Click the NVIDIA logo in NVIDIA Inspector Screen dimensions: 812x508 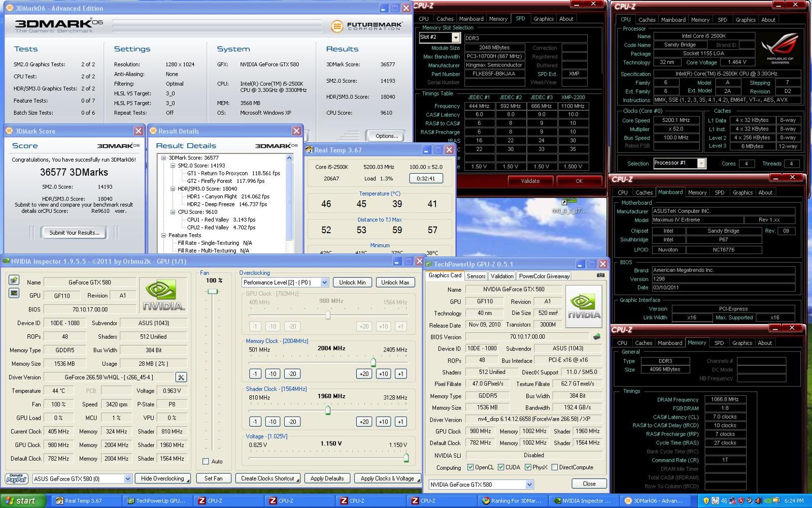coord(163,295)
